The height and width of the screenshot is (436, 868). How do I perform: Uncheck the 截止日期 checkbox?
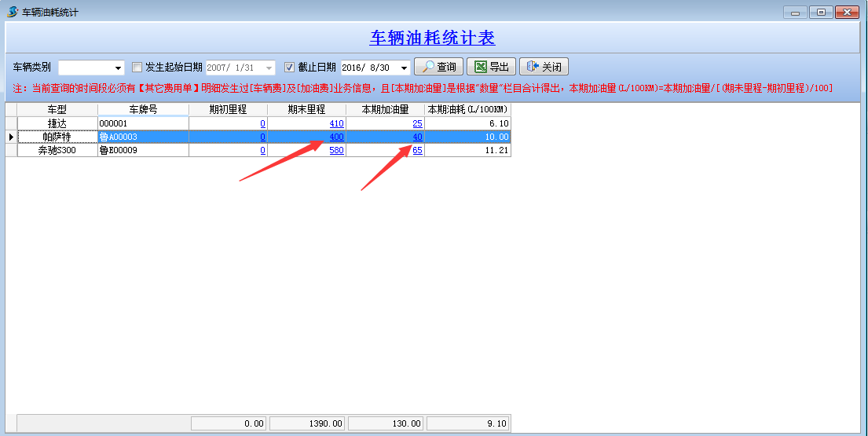(x=290, y=68)
